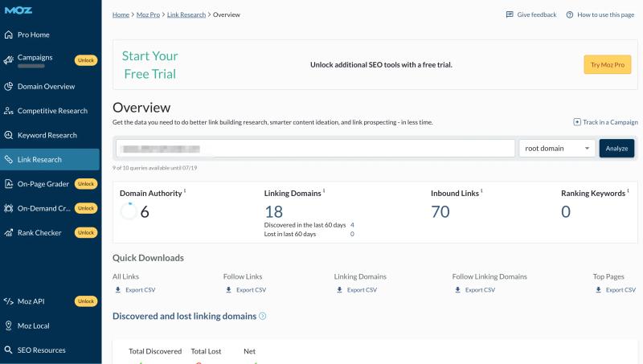
Task: Export CSV for Top Pages
Action: [615, 290]
